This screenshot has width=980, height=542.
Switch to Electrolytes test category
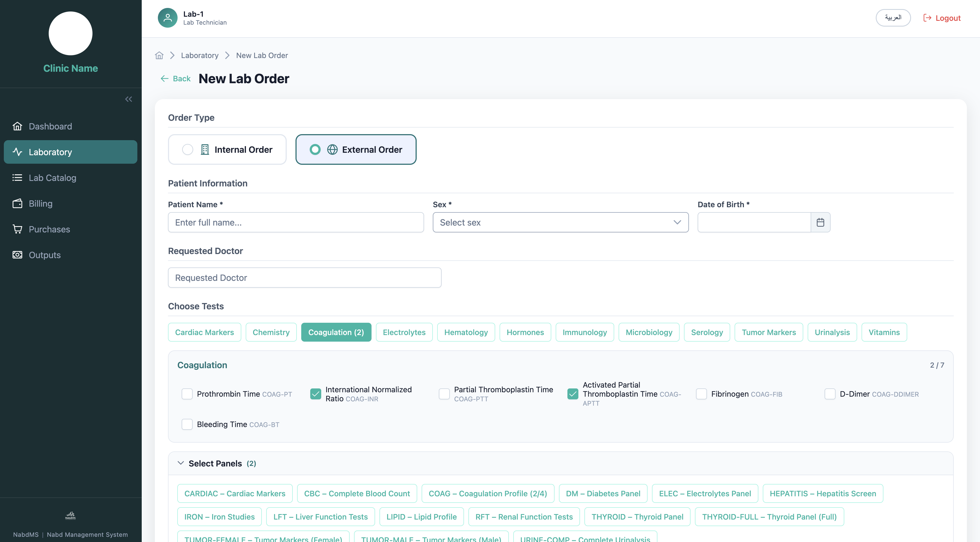[404, 332]
